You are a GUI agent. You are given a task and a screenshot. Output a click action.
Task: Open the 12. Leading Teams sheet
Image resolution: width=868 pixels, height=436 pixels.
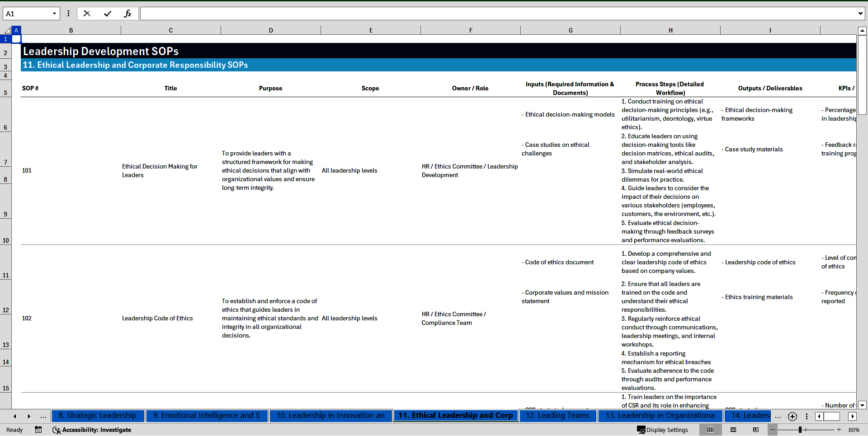[x=557, y=416]
